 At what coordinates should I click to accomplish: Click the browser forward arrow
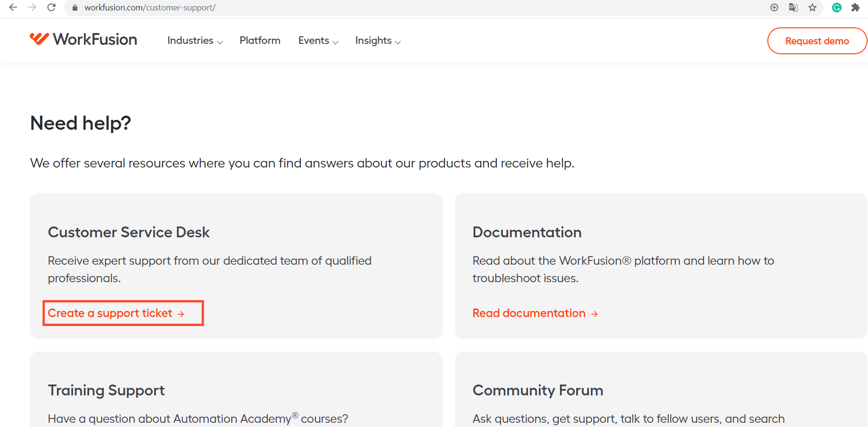pos(32,8)
